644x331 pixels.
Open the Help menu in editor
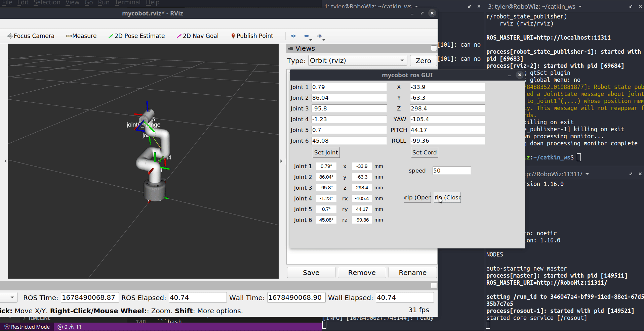(x=153, y=3)
